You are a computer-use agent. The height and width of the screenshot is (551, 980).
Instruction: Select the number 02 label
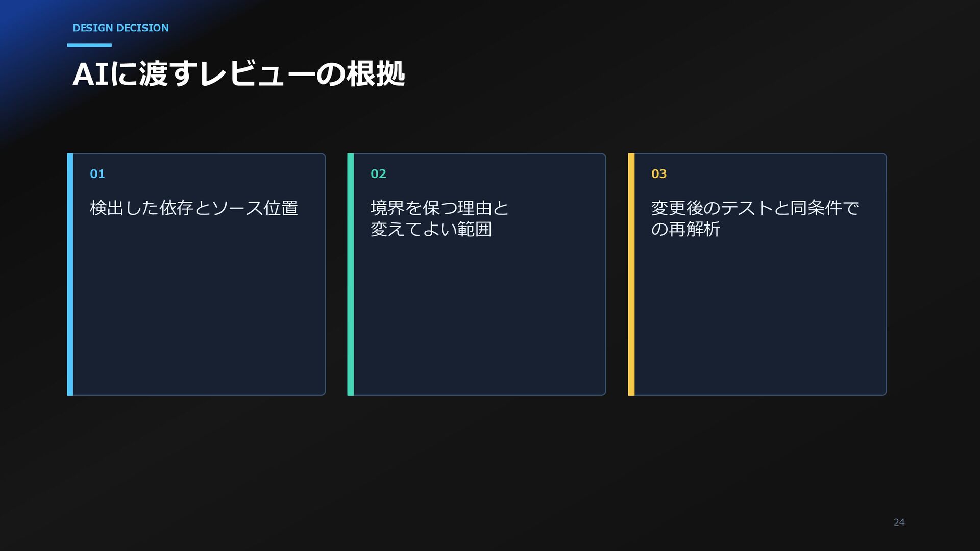coord(378,174)
